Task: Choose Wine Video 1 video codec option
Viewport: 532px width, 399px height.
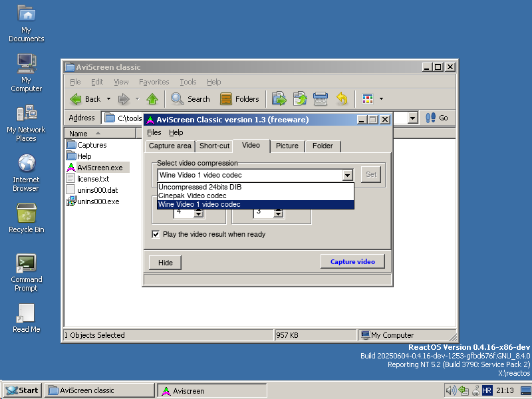Action: click(x=255, y=204)
